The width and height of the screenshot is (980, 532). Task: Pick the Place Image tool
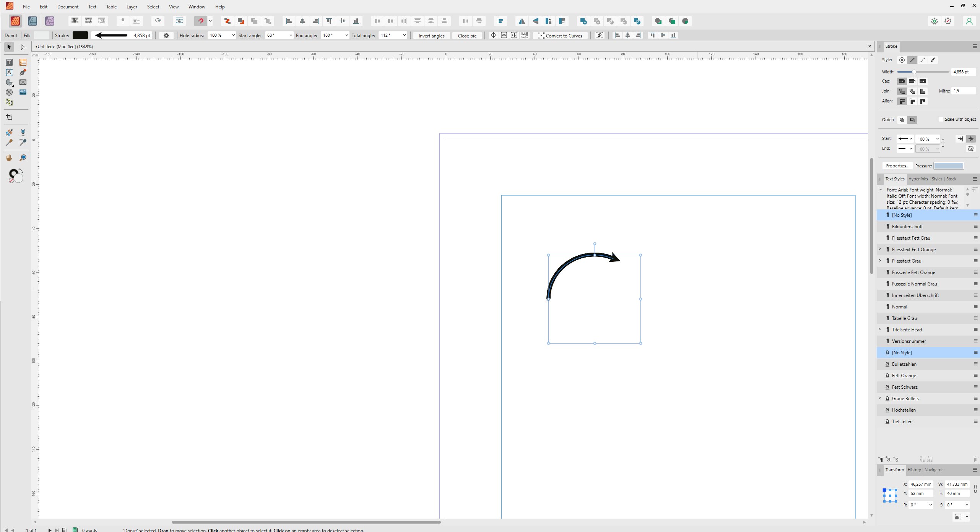(x=23, y=92)
